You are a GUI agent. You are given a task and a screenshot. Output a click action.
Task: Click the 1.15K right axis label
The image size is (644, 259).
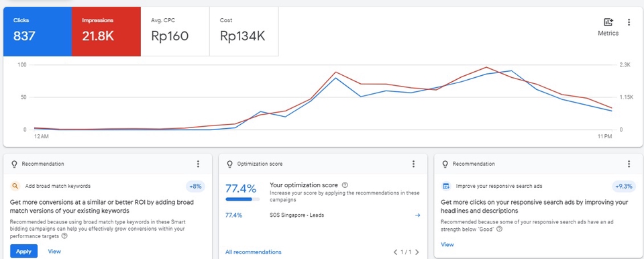pyautogui.click(x=627, y=97)
